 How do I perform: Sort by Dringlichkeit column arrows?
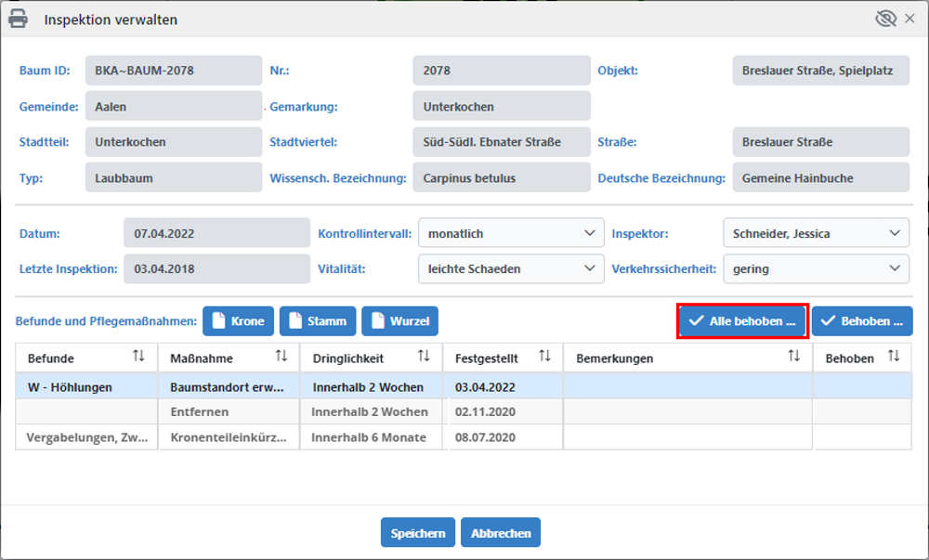click(x=424, y=357)
